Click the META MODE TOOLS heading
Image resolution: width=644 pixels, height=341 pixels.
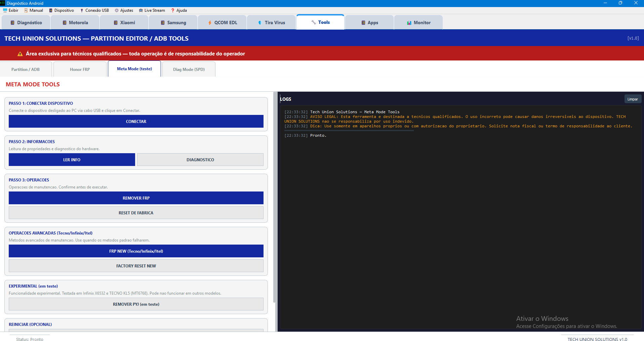coord(33,85)
